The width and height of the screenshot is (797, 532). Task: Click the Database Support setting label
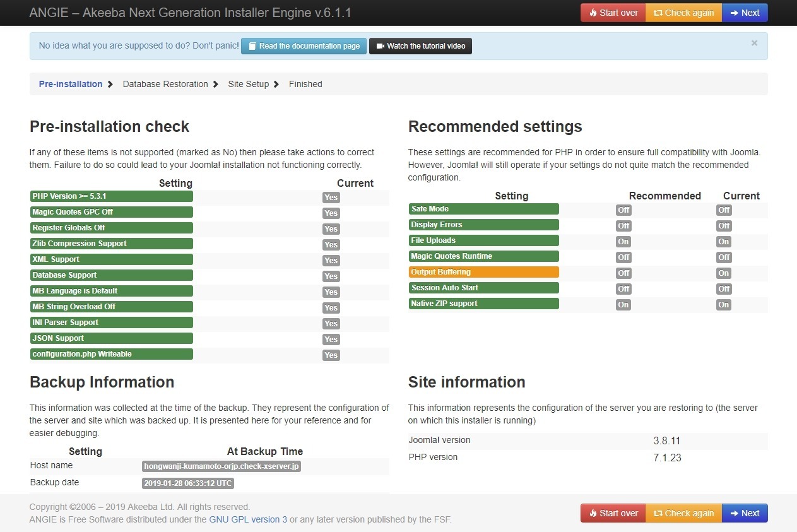tap(112, 275)
